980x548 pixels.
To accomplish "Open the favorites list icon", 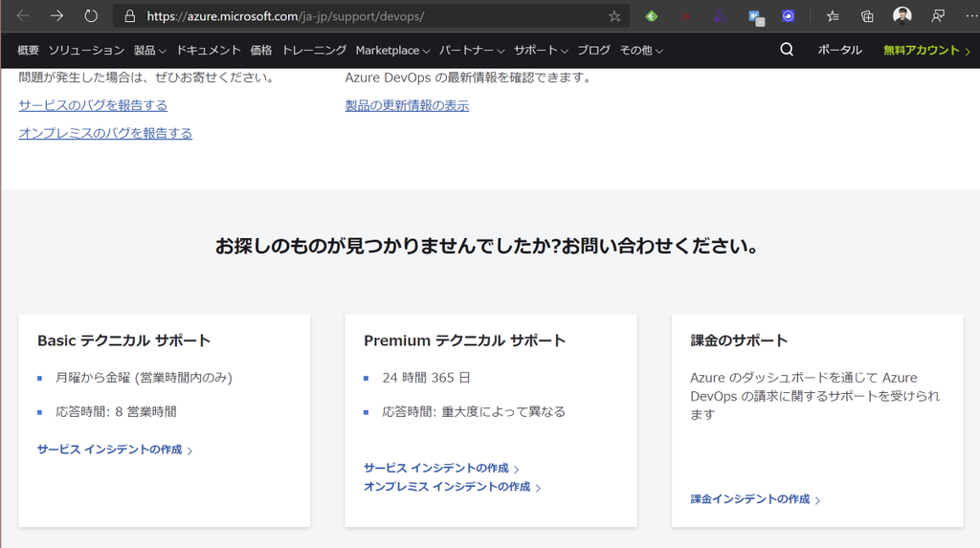I will click(833, 16).
